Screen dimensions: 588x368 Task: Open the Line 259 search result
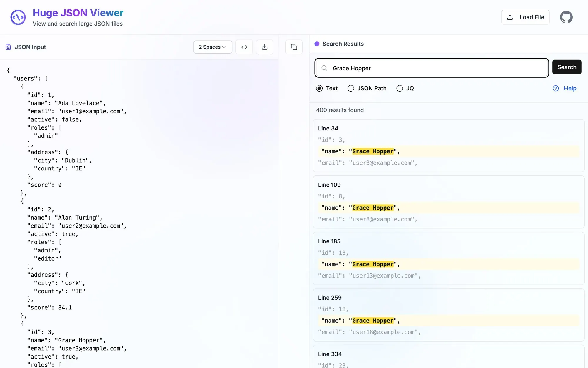pyautogui.click(x=449, y=315)
